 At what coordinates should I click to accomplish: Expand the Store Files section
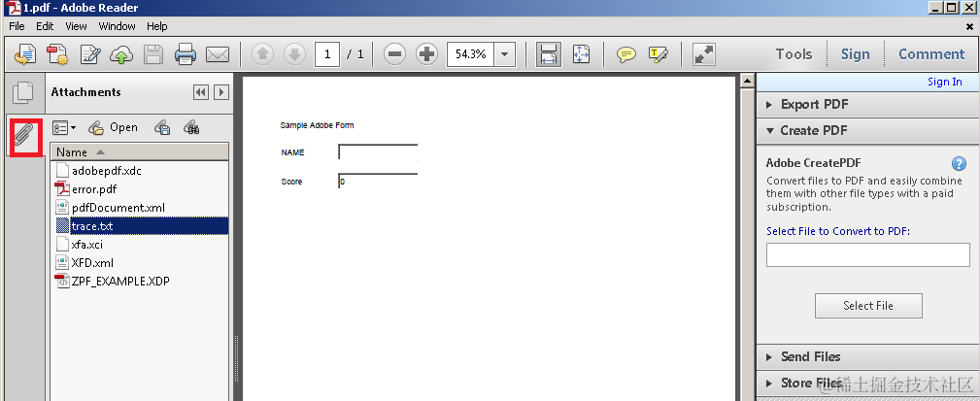click(x=868, y=383)
